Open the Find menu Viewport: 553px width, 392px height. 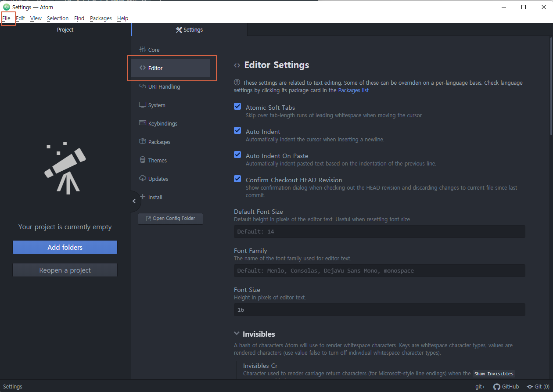[x=79, y=18]
